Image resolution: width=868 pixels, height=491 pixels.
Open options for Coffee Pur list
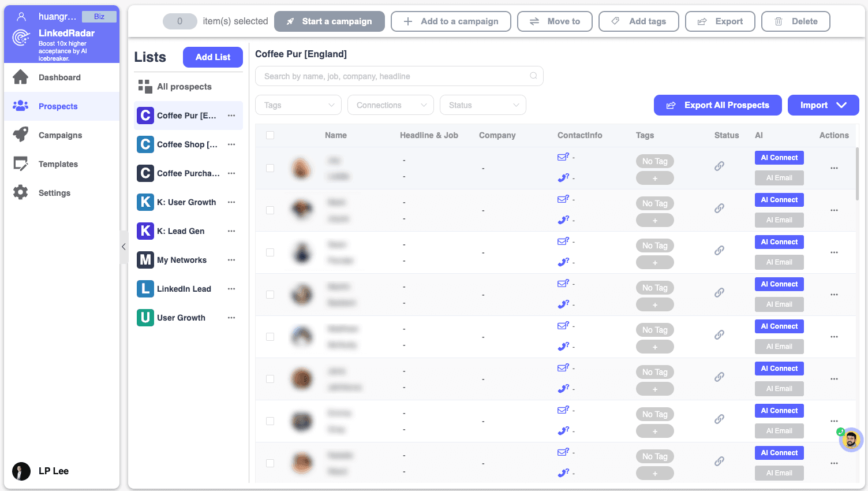[231, 116]
